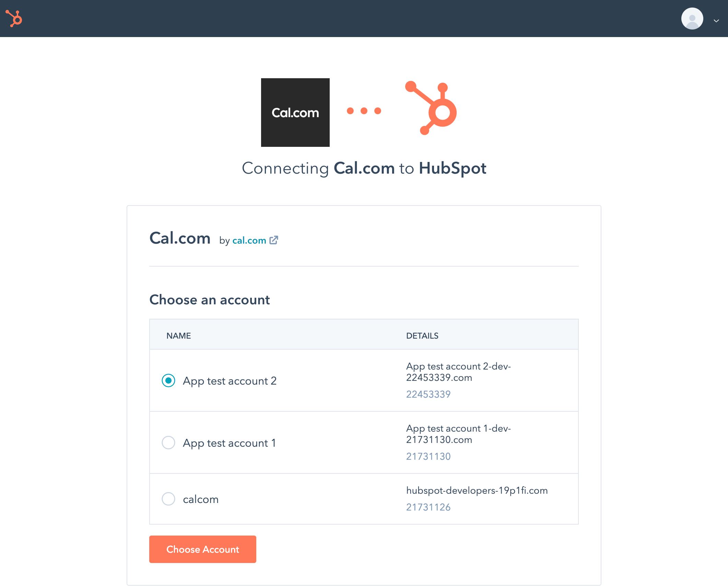
Task: Select the App test account 2 radio button
Action: 168,380
